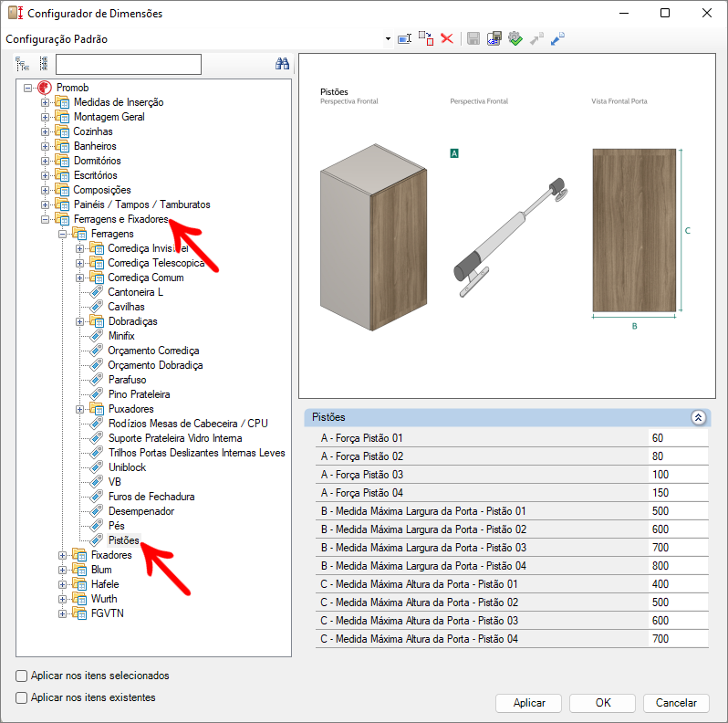Click the Pés tag icon
Screen dimensions: 728x723
[96, 526]
